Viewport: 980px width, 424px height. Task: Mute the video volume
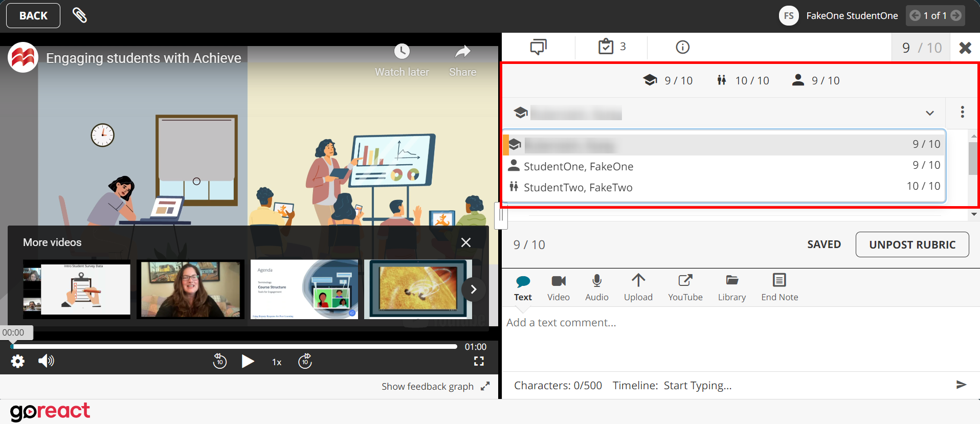[x=46, y=362]
